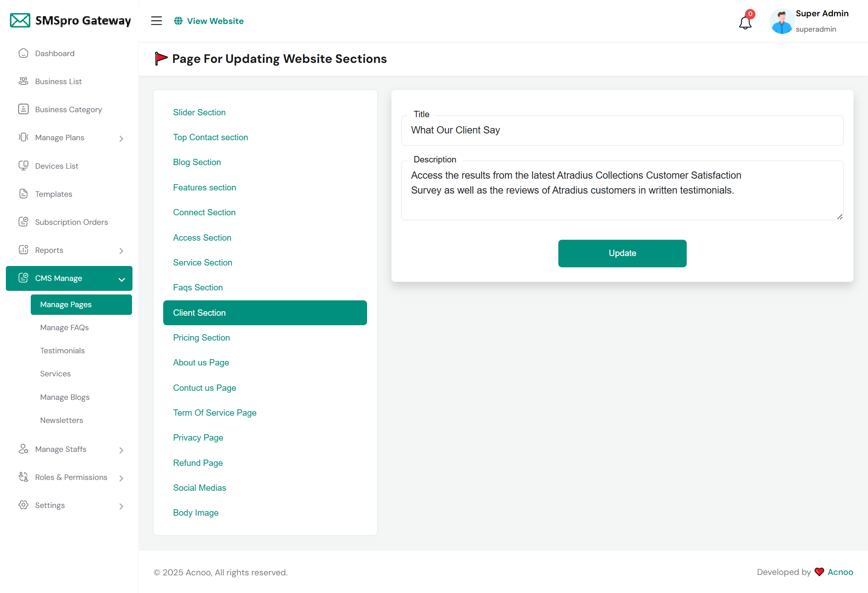Open the Testimonials submenu item
The width and height of the screenshot is (868, 593).
click(62, 351)
